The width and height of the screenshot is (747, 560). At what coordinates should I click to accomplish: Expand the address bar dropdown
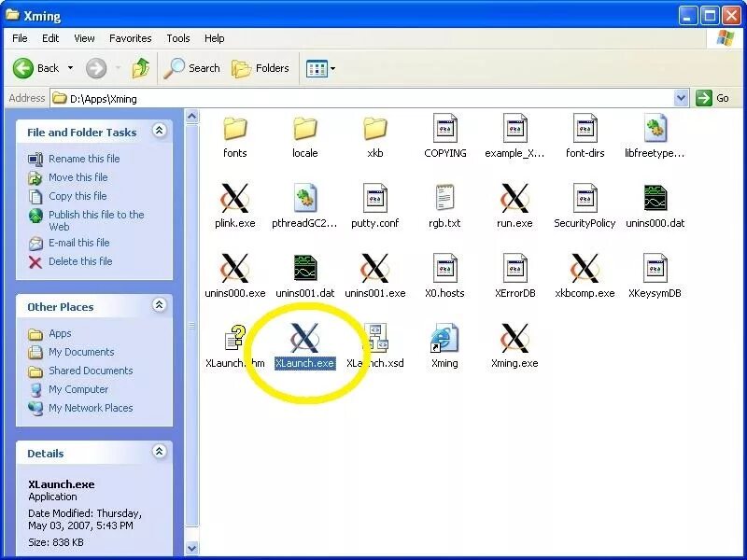[x=682, y=97]
